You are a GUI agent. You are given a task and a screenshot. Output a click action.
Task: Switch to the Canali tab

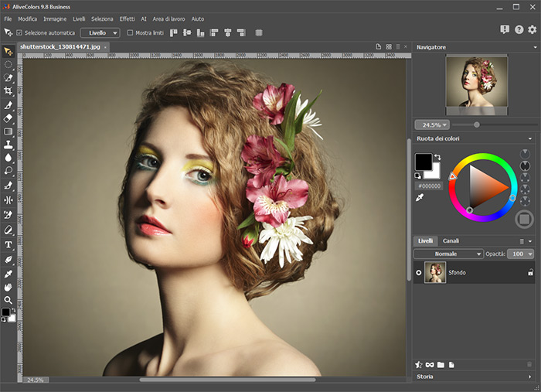(451, 241)
